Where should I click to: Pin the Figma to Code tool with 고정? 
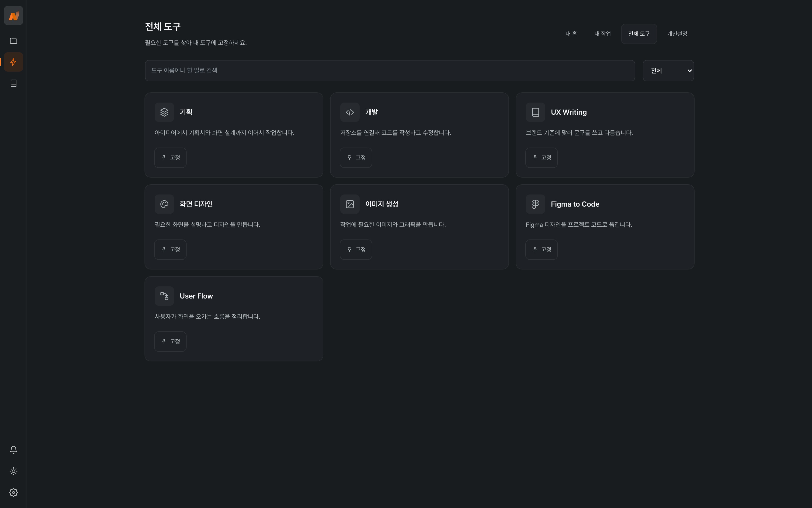541,249
